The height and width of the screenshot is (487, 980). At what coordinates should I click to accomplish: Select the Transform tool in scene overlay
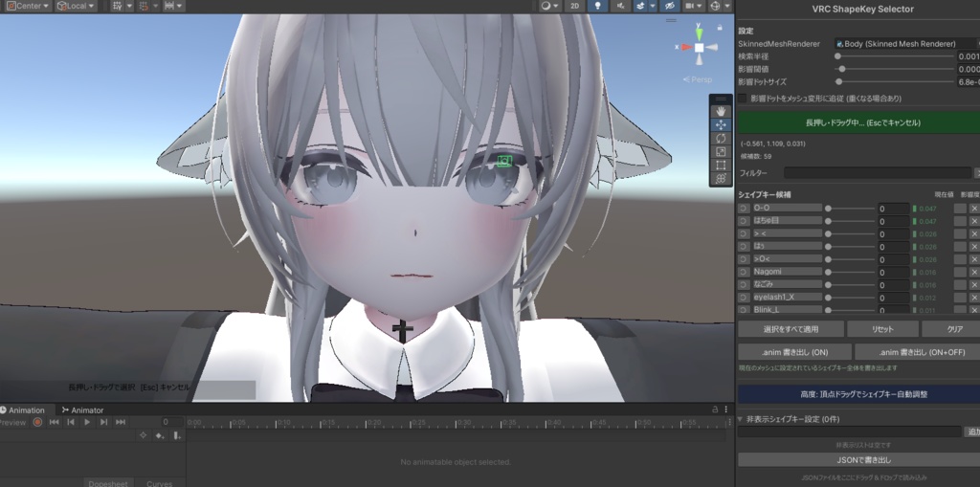coord(720,179)
